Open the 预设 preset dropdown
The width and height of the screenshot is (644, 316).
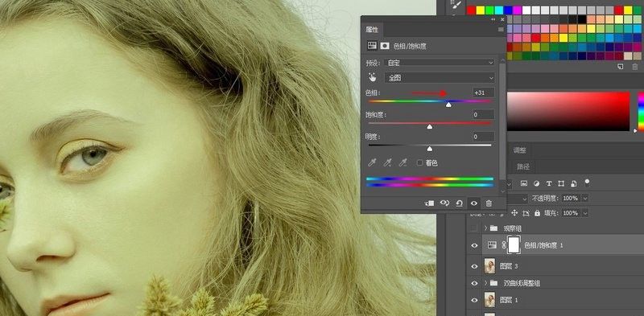[x=440, y=63]
